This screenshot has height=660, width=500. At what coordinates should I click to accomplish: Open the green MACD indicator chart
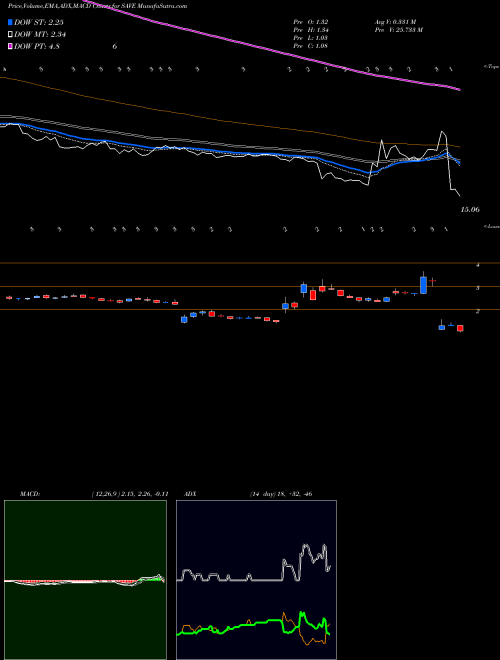[x=85, y=580]
